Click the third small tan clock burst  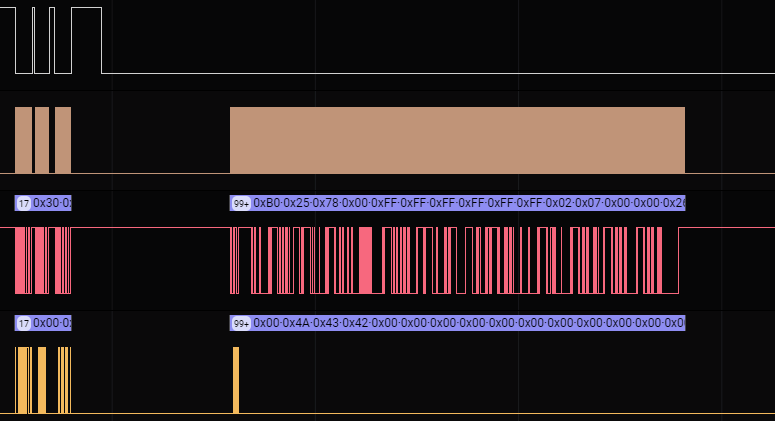(63, 140)
